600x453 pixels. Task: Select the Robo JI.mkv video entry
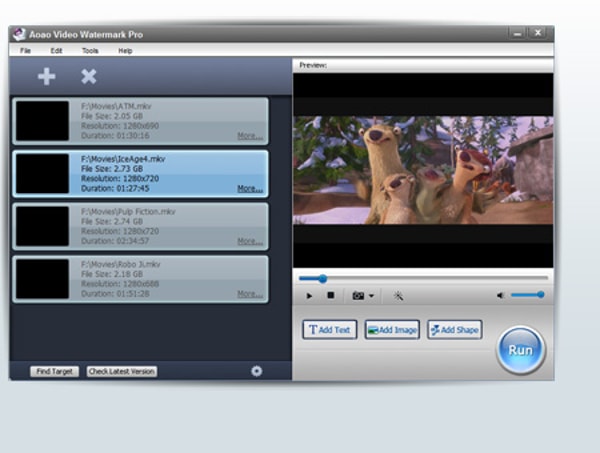coord(140,279)
